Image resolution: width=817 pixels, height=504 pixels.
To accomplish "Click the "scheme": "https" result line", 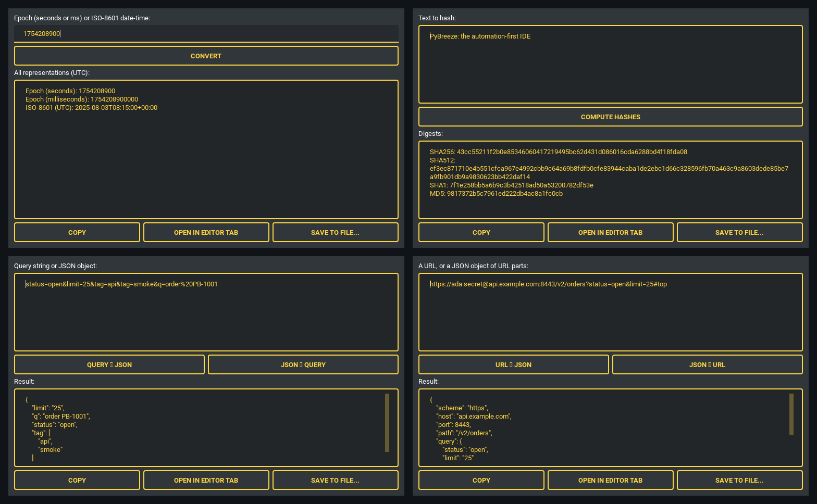I will click(462, 408).
